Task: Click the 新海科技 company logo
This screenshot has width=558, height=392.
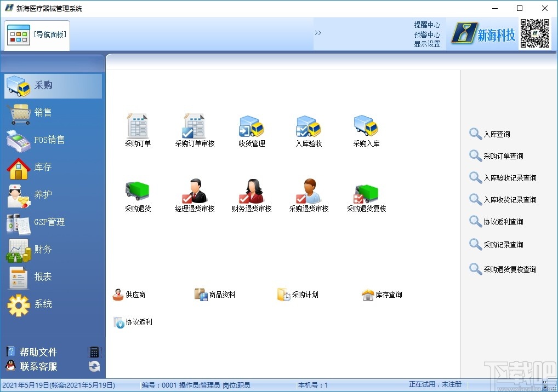Action: point(483,34)
